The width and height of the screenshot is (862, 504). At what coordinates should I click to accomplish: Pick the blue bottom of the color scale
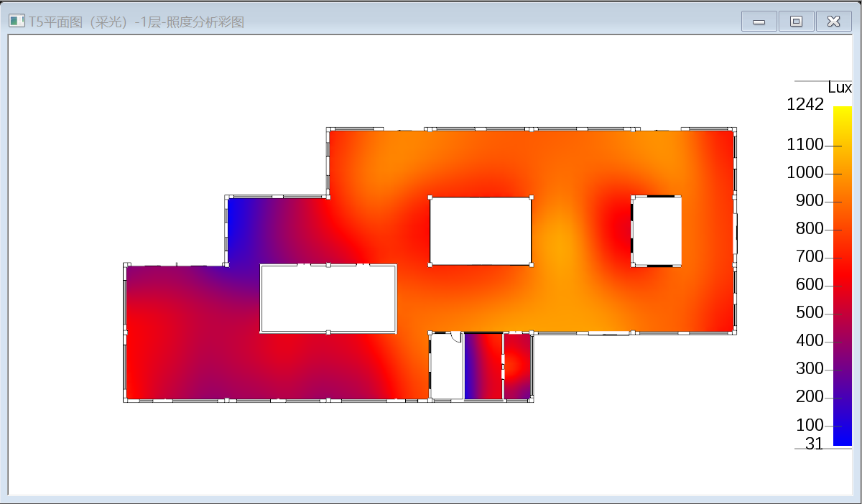tap(842, 438)
